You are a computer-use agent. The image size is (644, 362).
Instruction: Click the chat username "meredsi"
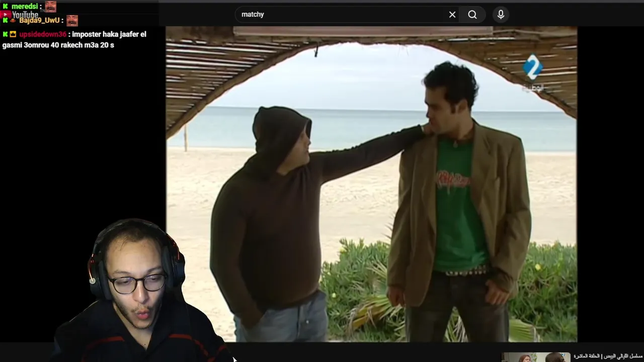(24, 7)
